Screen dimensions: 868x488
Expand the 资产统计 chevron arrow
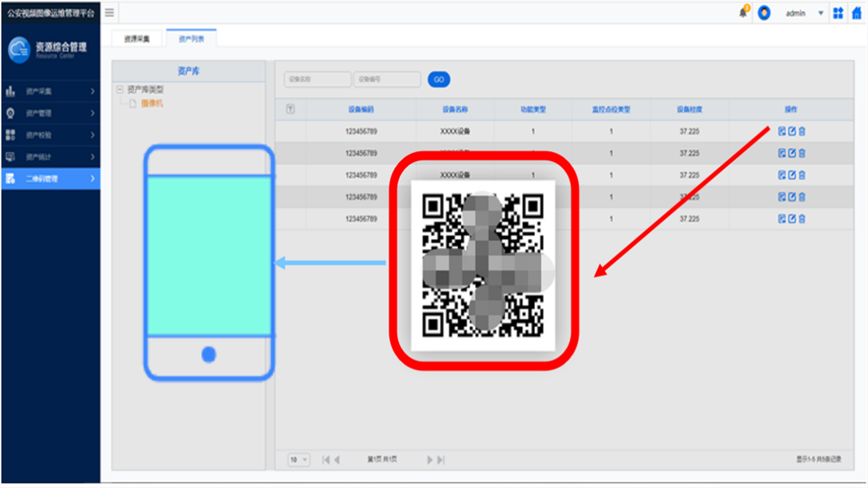coord(93,157)
